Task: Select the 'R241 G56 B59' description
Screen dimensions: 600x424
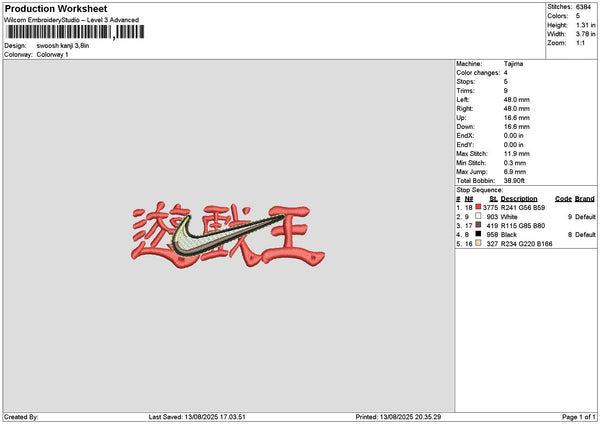Action: (523, 207)
